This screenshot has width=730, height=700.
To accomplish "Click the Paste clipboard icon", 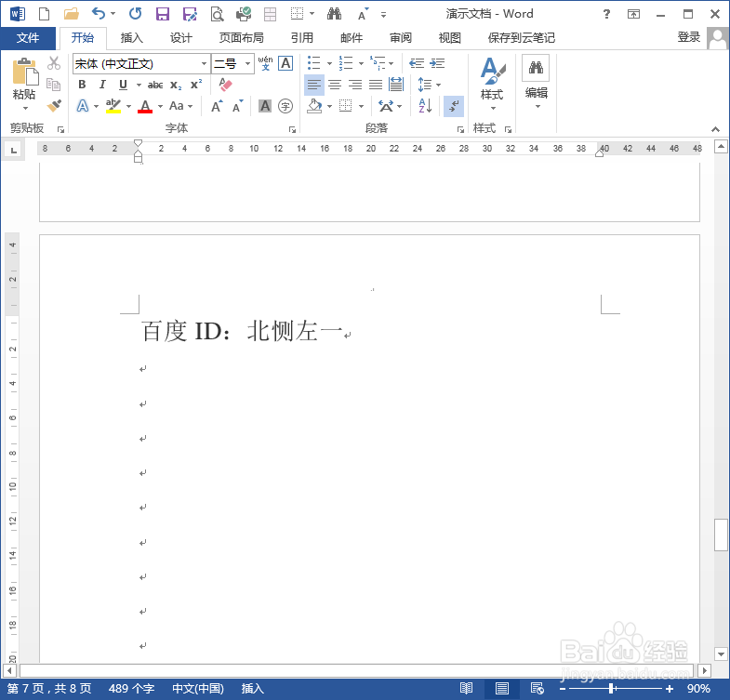I will click(25, 72).
